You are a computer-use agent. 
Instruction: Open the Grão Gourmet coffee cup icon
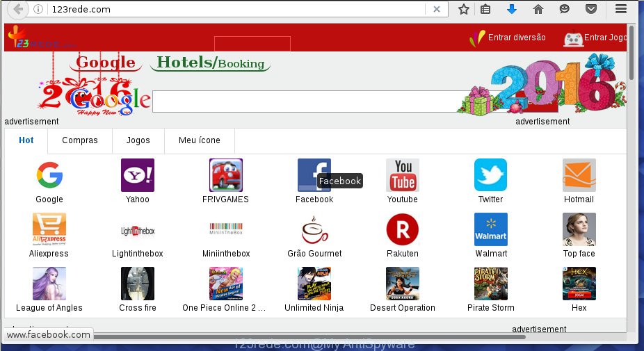click(314, 229)
